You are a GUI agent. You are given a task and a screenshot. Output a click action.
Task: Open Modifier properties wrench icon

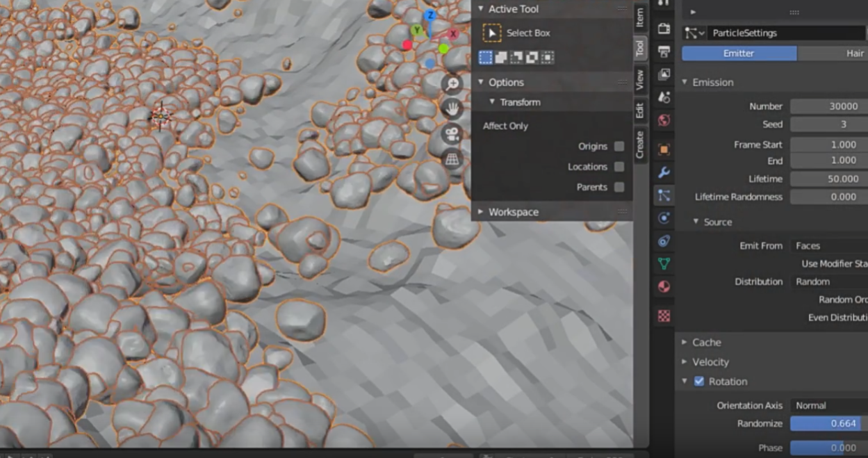[x=664, y=172]
